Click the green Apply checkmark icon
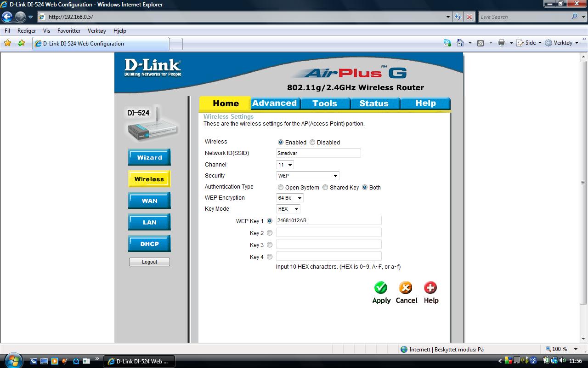Viewport: 588px width, 368px height. point(381,288)
